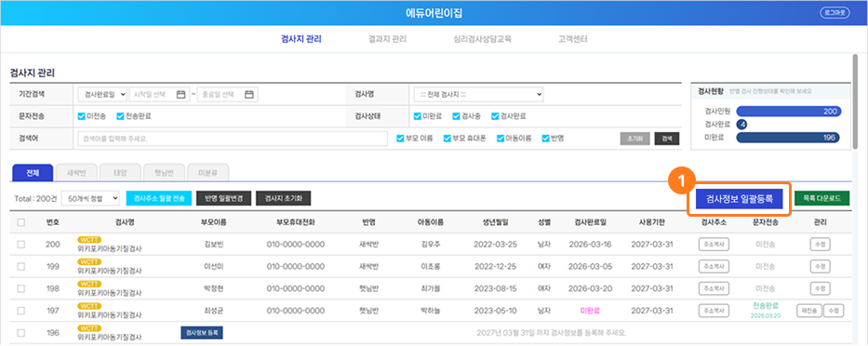The height and width of the screenshot is (346, 868).
Task: Open the 전체 검사지 test name dropdown
Action: (478, 94)
